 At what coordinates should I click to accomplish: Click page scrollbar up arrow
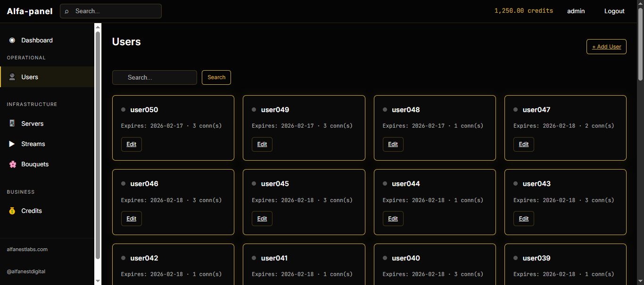(640, 3)
